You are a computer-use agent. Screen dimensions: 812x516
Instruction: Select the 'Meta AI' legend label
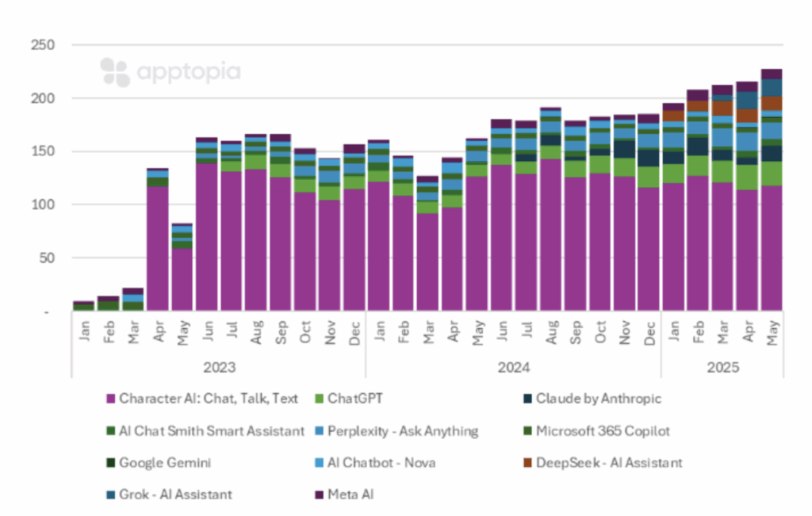pyautogui.click(x=350, y=495)
